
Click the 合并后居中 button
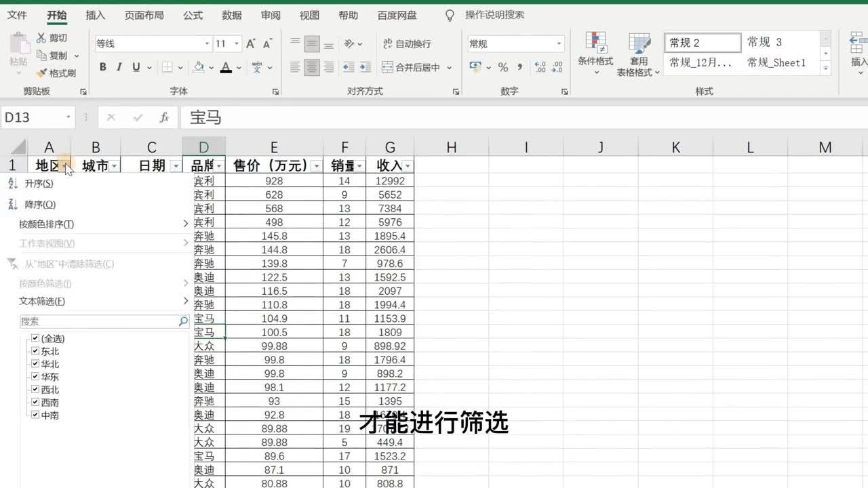tap(411, 67)
